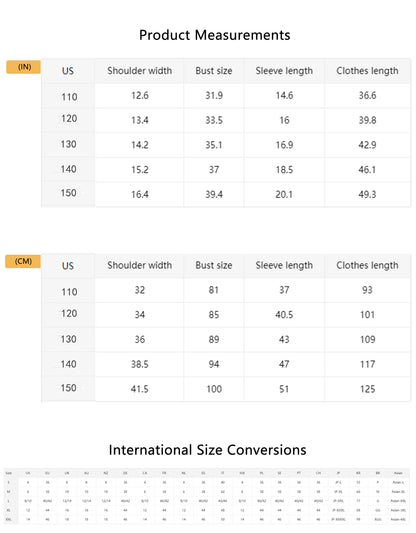The width and height of the screenshot is (416, 533).
Task: Click the 49.3 clothes length cell
Action: [x=367, y=194]
